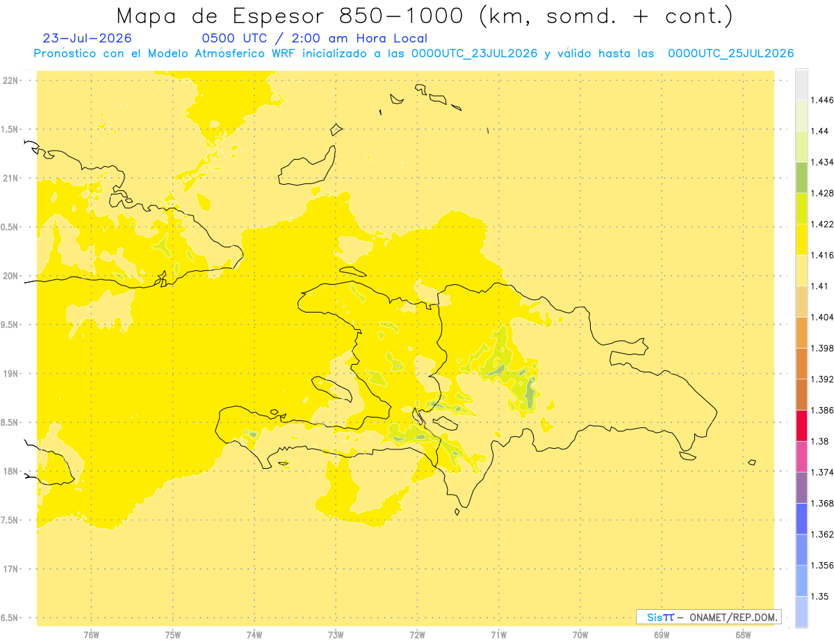This screenshot has height=644, width=834.
Task: Click the time '0500 UTC / 2:00 am Hora Local'
Action: [315, 38]
